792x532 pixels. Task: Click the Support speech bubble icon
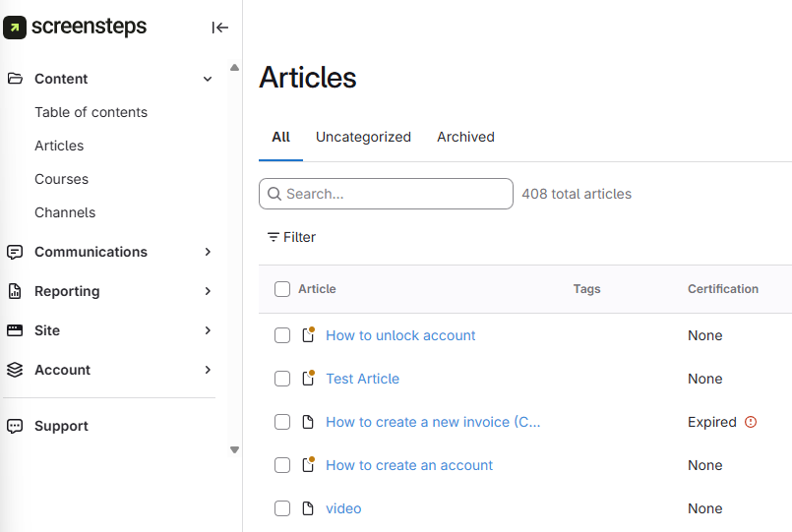[15, 426]
